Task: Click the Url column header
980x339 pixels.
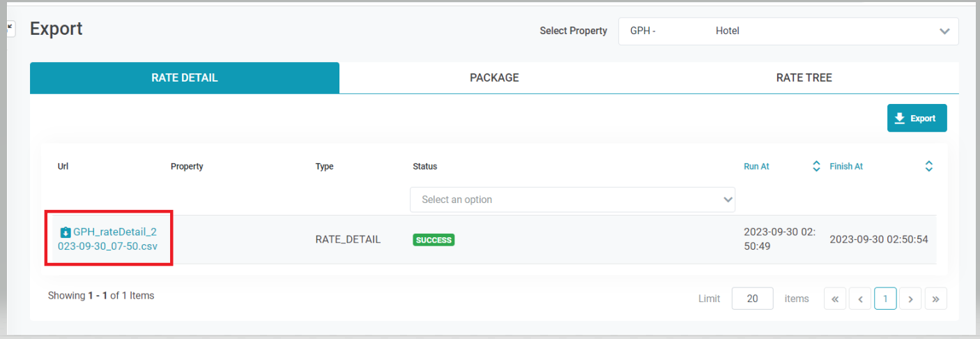Action: coord(63,167)
